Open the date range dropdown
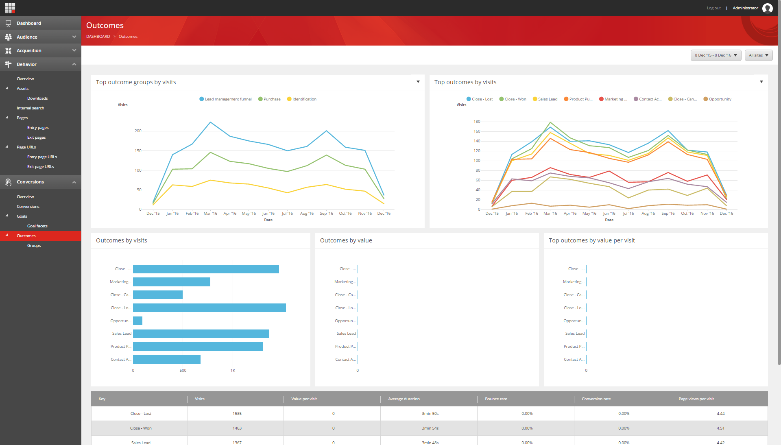Image resolution: width=781 pixels, height=445 pixels. (x=716, y=55)
